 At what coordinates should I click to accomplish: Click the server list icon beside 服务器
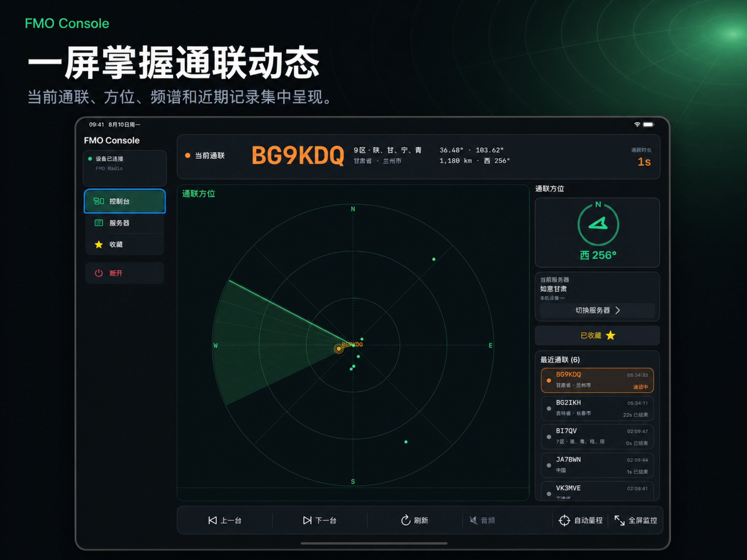pyautogui.click(x=99, y=223)
